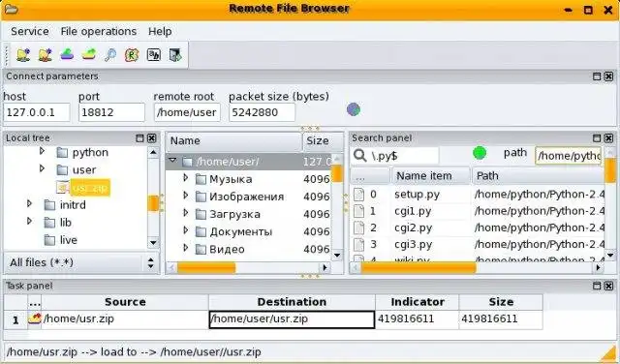The image size is (620, 364).
Task: Click the /home/usr.zip source cell
Action: [x=125, y=319]
